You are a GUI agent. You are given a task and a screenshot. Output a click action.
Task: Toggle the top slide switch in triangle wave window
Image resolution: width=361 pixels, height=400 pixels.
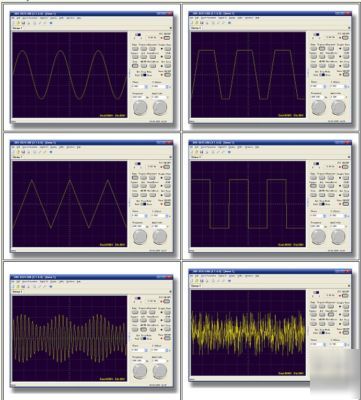[x=138, y=164]
